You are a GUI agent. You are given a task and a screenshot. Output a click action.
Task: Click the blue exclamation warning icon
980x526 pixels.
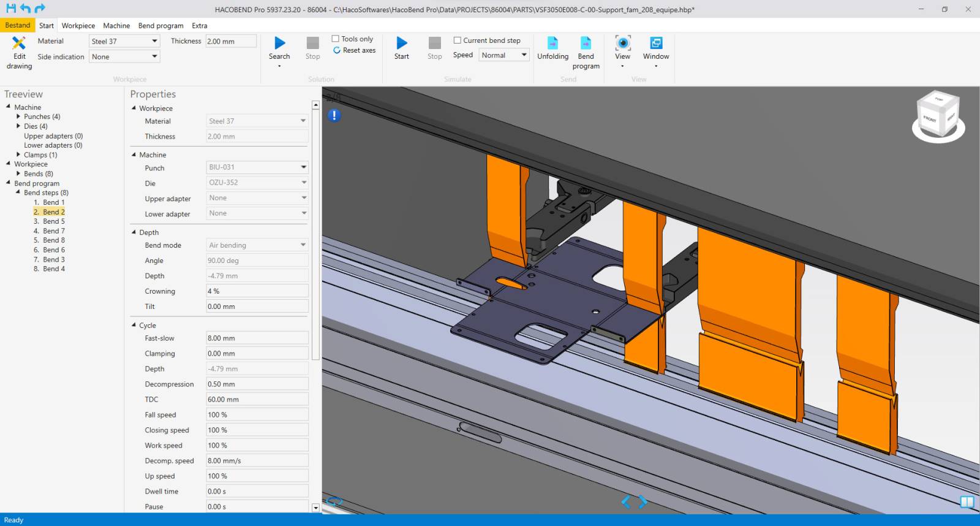[x=334, y=115]
